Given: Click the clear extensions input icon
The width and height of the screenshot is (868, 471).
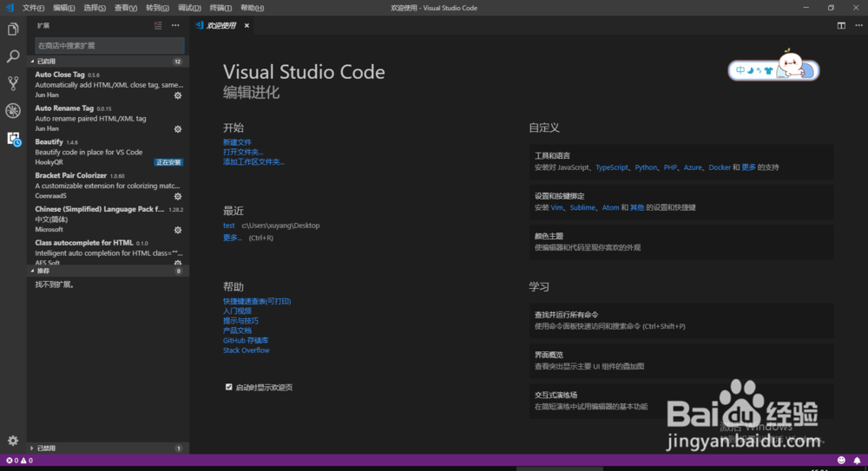Looking at the screenshot, I should point(158,25).
